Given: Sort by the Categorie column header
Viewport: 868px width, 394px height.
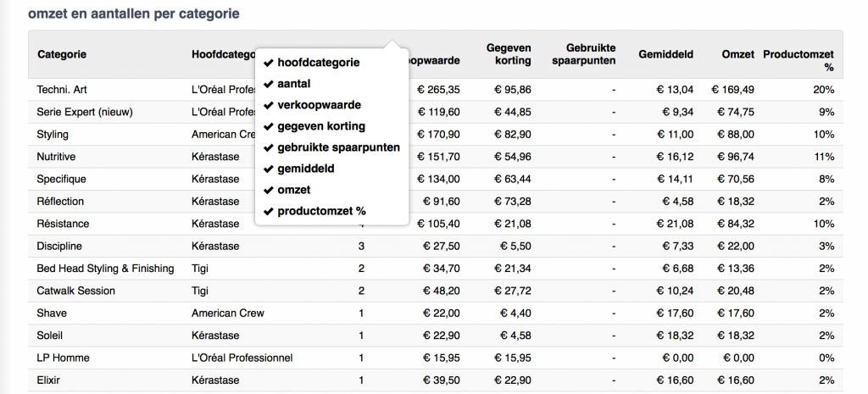Looking at the screenshot, I should (62, 55).
